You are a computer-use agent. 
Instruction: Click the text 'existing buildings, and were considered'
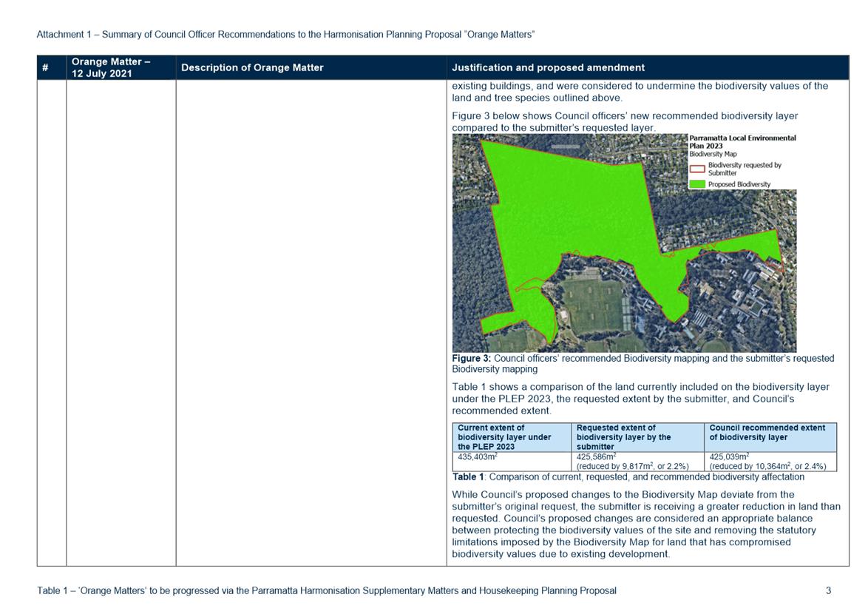pos(640,92)
